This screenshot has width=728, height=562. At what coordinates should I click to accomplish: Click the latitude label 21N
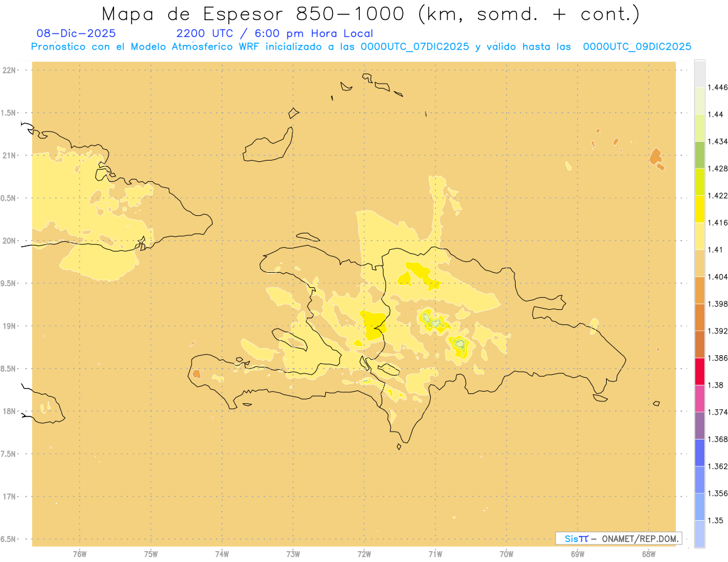click(x=8, y=155)
